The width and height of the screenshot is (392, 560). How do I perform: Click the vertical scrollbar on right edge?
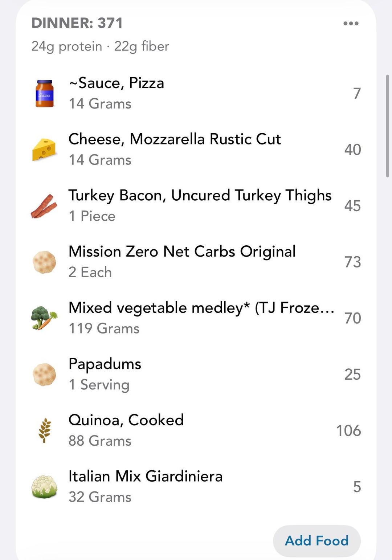click(x=388, y=126)
